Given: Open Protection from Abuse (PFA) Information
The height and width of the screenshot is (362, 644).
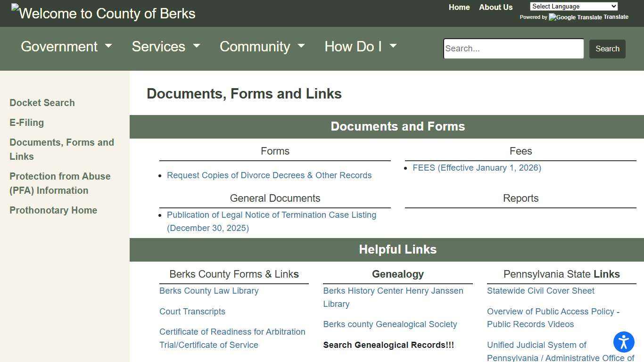Looking at the screenshot, I should (x=60, y=183).
